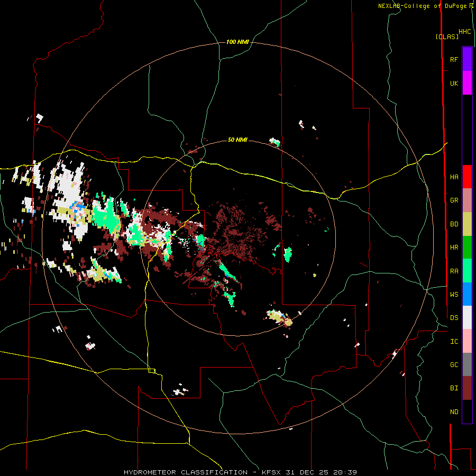Click the DS legend label
Screen dimensions: 476x476
(x=454, y=317)
